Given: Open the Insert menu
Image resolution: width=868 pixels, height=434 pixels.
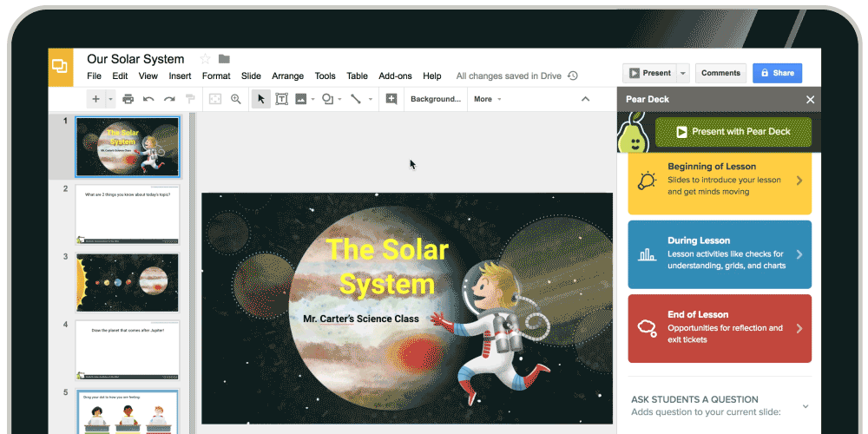Looking at the screenshot, I should pos(180,76).
